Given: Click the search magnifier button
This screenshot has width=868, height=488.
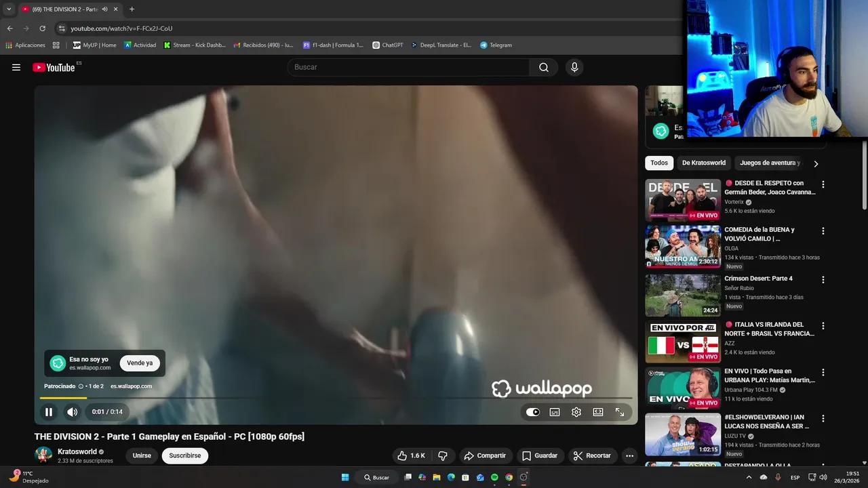Looking at the screenshot, I should (544, 67).
